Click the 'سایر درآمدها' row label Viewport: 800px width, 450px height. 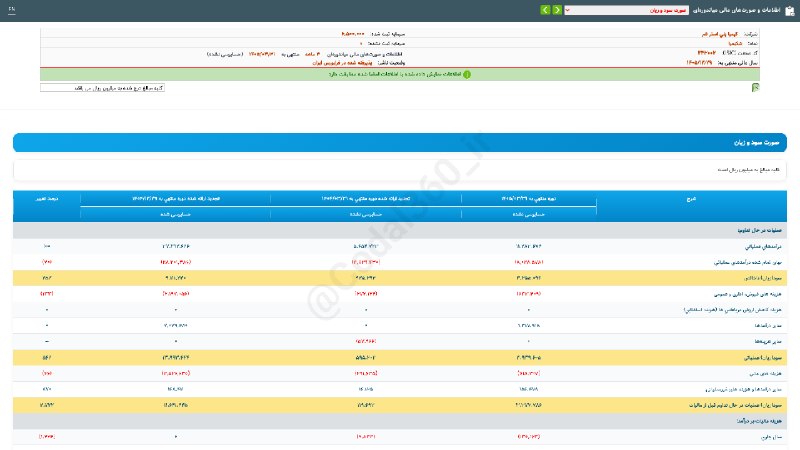tap(768, 326)
